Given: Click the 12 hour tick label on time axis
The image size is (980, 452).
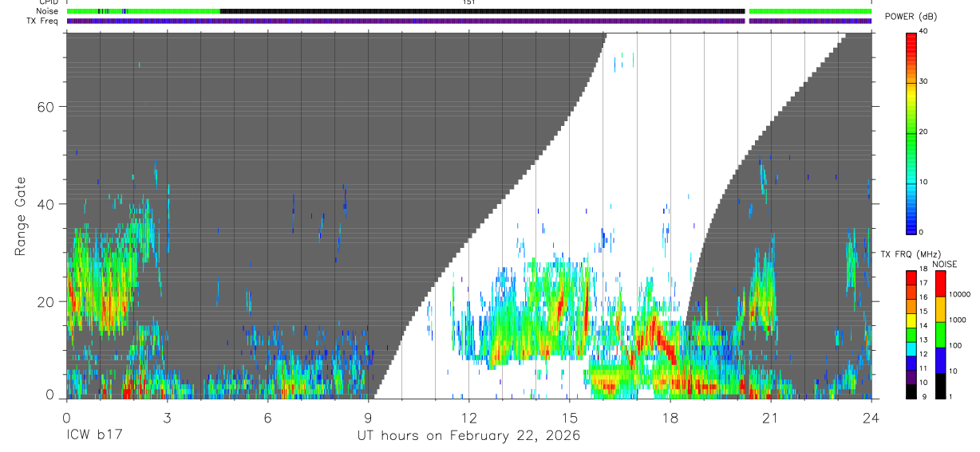Looking at the screenshot, I should click(x=468, y=417).
